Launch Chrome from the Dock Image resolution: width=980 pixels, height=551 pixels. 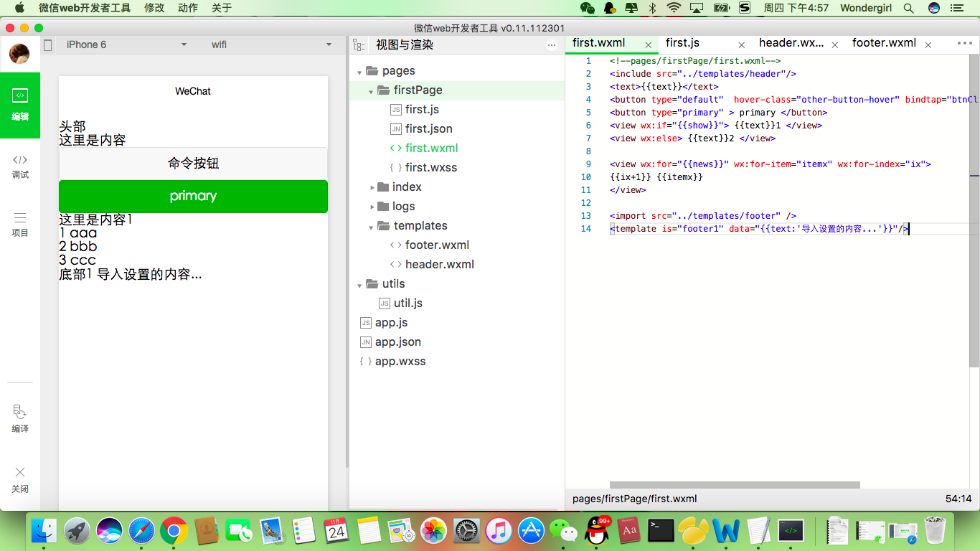click(x=174, y=531)
